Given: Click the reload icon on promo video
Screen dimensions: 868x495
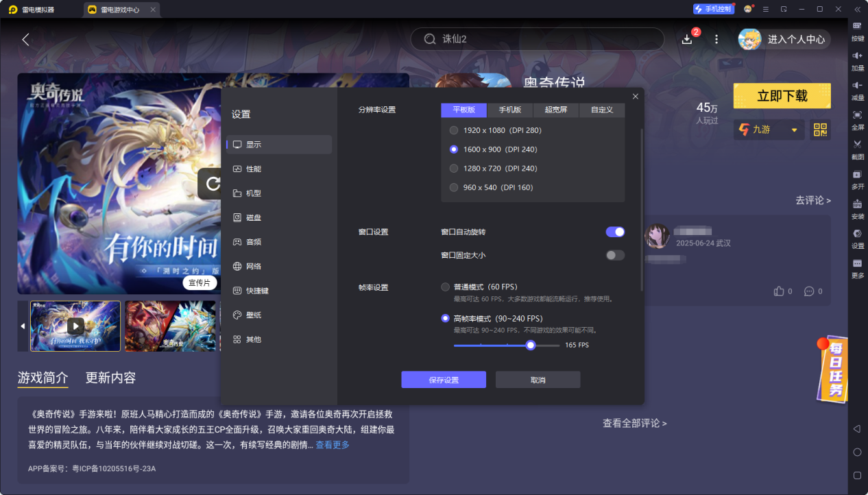Looking at the screenshot, I should [213, 183].
